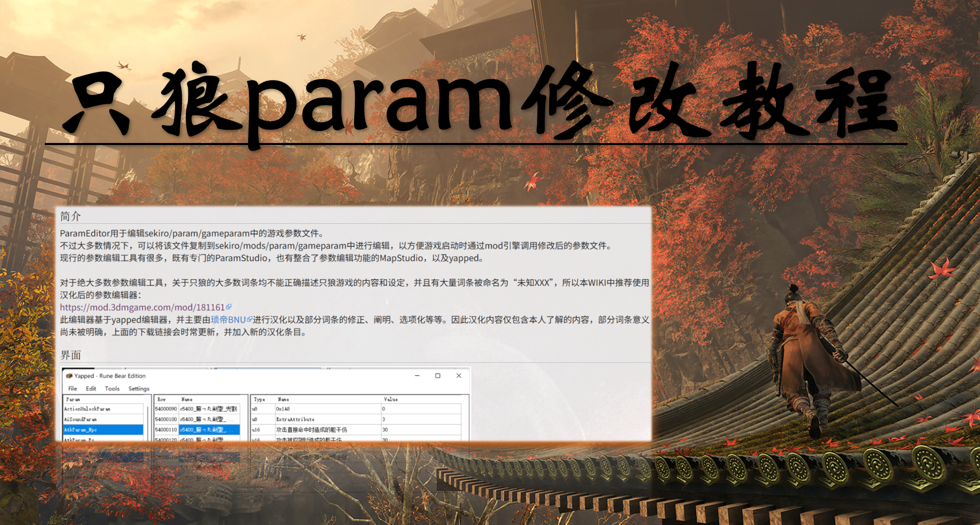The width and height of the screenshot is (980, 525).
Task: Click the 界面 section heading
Action: tap(70, 355)
